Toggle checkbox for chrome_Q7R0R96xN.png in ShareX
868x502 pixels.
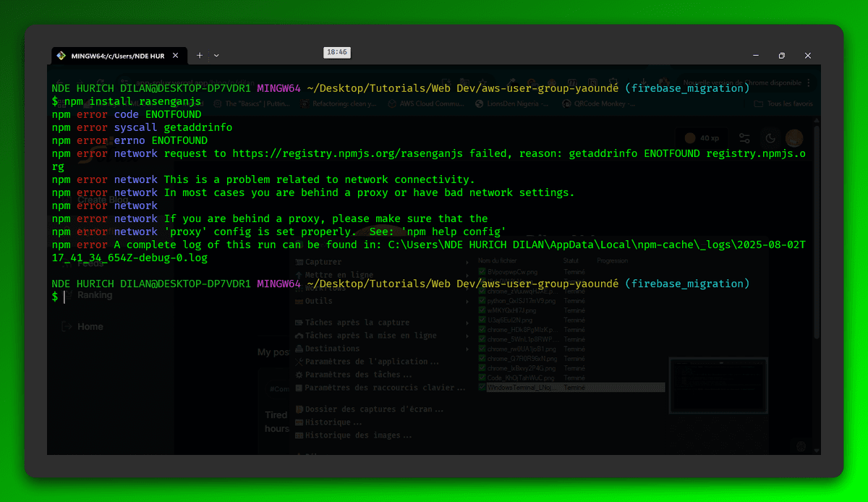482,358
